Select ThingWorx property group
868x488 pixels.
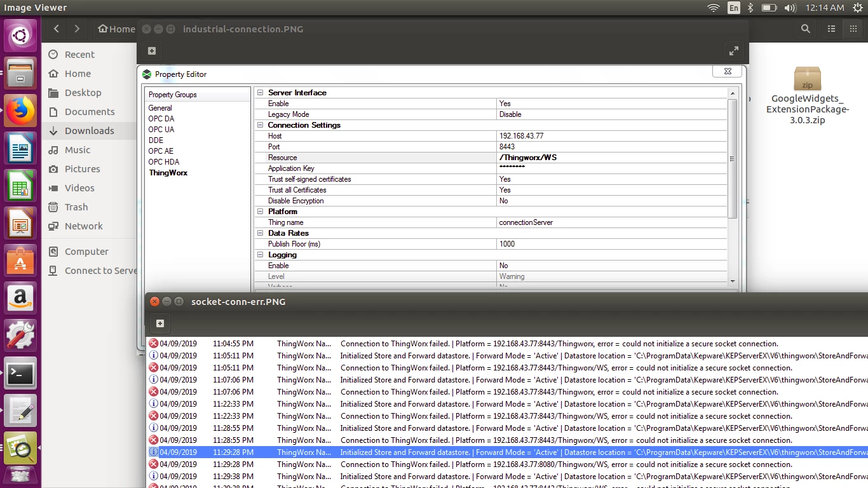point(168,173)
